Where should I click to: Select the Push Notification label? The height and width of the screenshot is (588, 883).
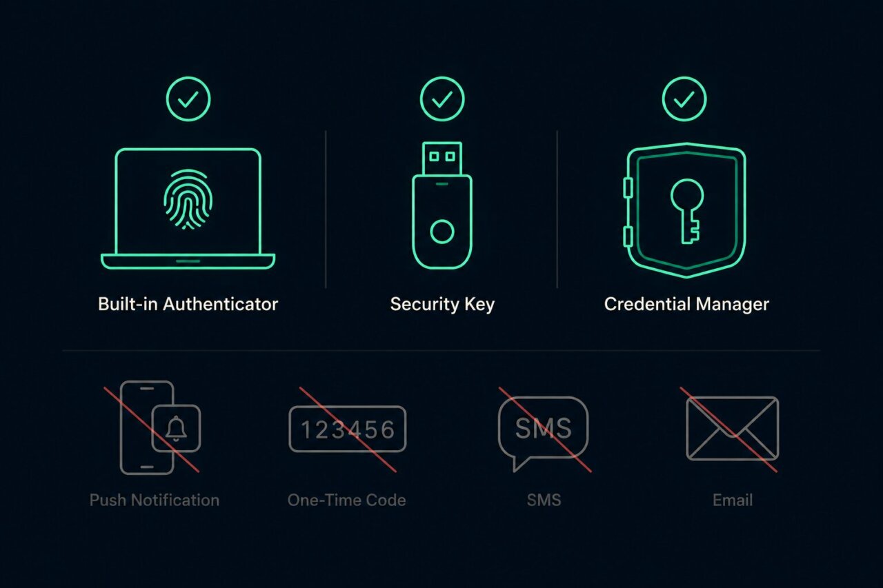155,500
